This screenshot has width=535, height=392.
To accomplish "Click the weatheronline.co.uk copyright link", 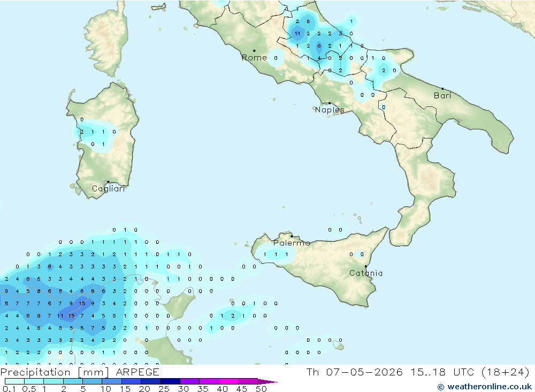I will tap(485, 387).
